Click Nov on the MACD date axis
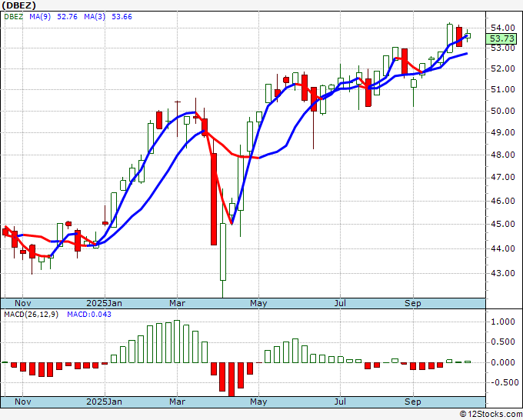The width and height of the screenshot is (523, 420). point(22,402)
